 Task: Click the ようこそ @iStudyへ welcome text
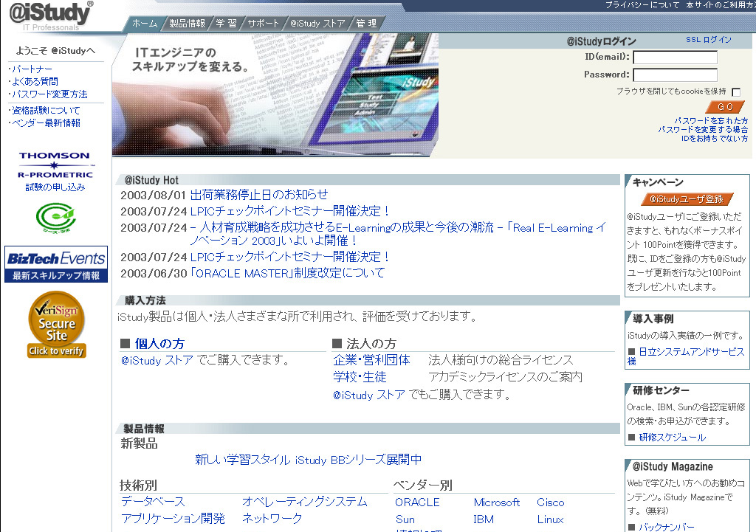55,50
